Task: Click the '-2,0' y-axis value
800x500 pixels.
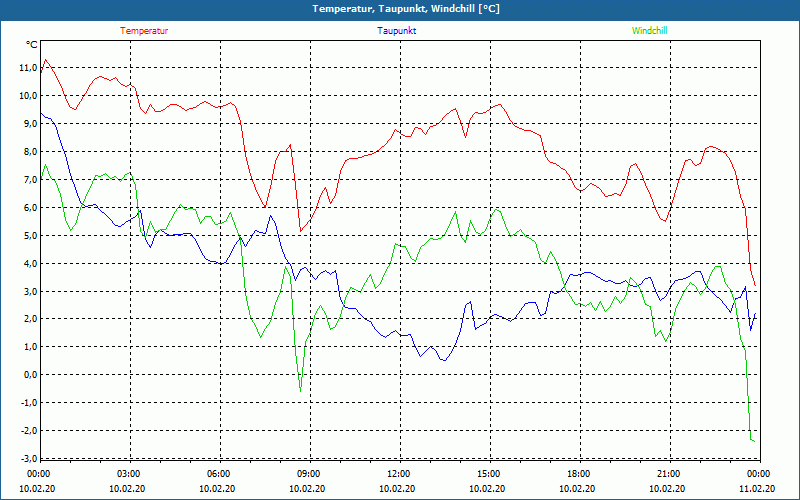Action: (29, 431)
